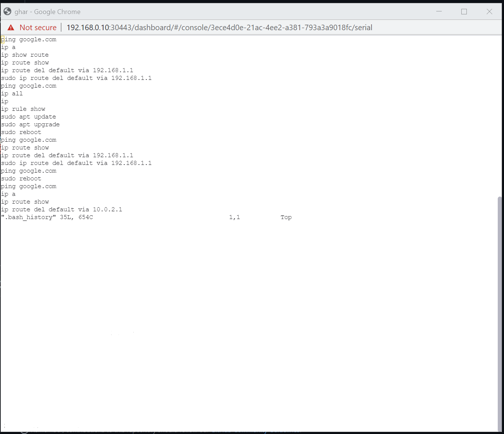Click the 1,1 cursor position indicator
Viewport: 504px width, 434px height.
point(235,217)
